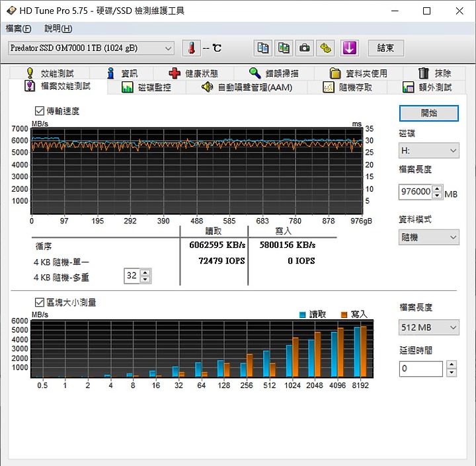
Task: Switch to the 效能測試 tab
Action: [50, 73]
